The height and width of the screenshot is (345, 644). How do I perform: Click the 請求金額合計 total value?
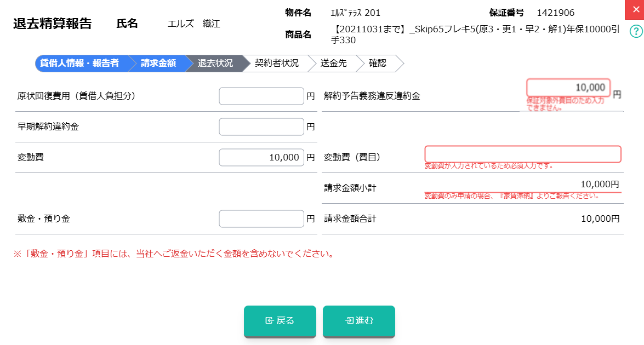click(x=600, y=219)
